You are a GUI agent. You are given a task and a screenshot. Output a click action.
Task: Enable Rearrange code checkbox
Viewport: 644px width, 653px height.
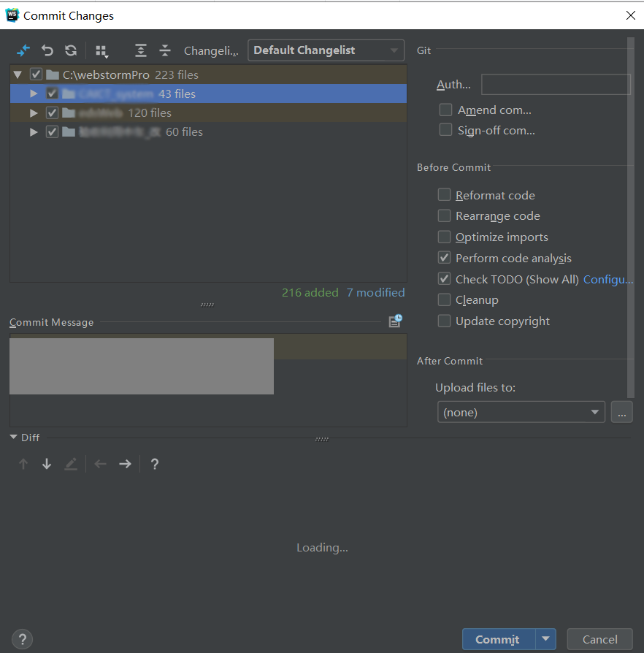[444, 215]
